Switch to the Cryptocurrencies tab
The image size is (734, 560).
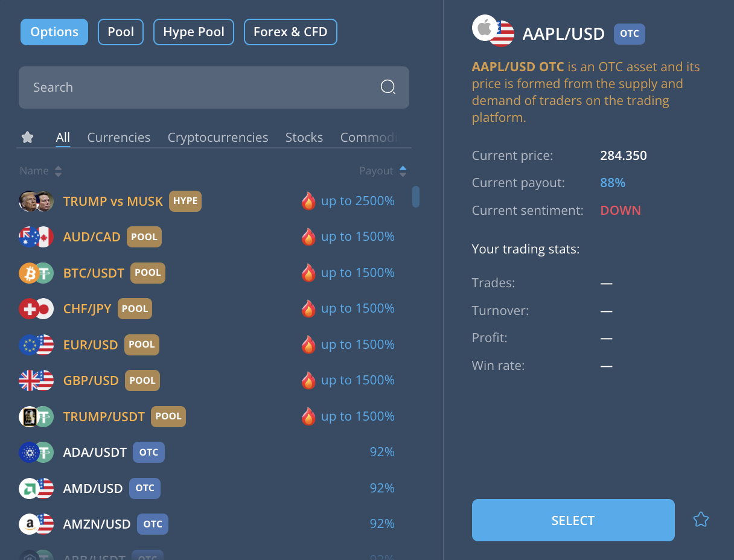click(218, 137)
